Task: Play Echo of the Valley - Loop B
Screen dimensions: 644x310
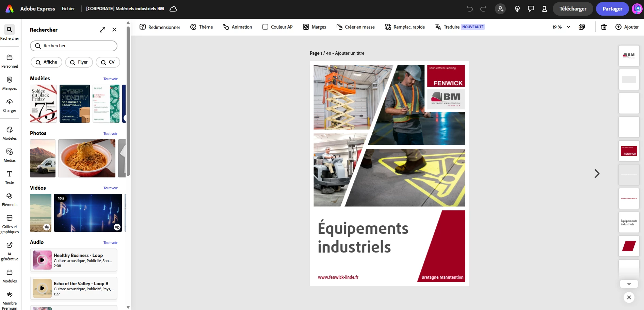Action: [42, 288]
